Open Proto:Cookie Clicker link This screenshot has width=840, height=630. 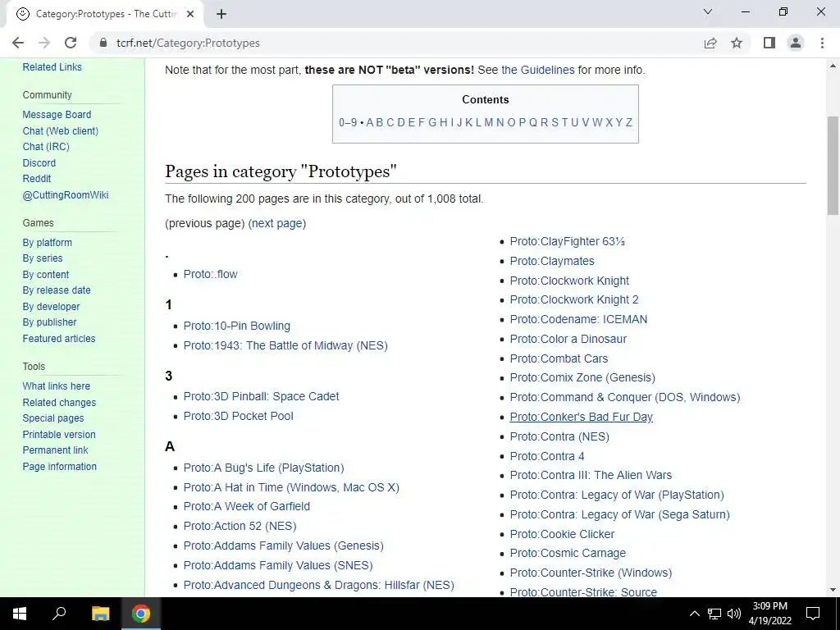[x=562, y=534]
